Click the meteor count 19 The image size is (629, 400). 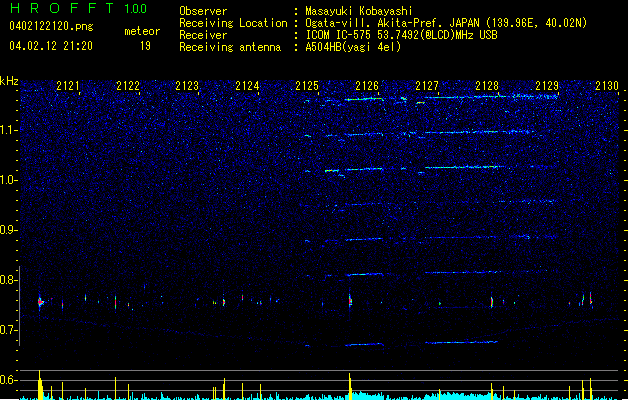pos(145,46)
